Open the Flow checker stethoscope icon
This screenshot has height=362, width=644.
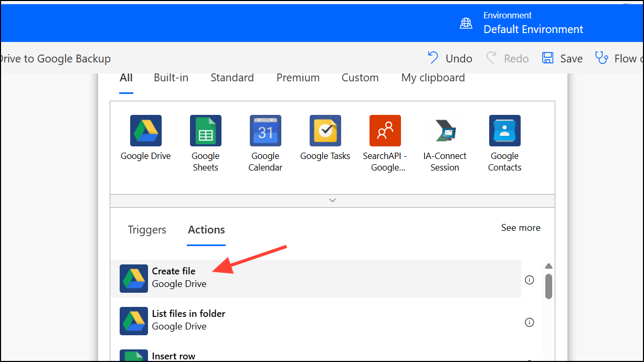[601, 58]
